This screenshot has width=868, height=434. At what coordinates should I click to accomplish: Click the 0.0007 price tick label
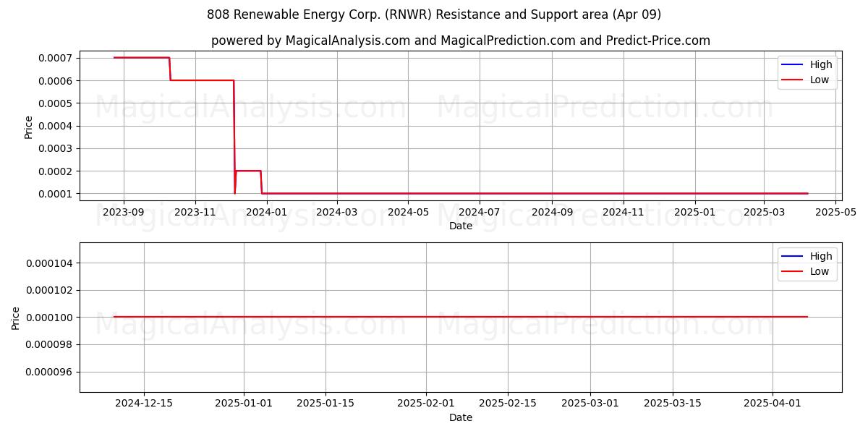tap(56, 58)
